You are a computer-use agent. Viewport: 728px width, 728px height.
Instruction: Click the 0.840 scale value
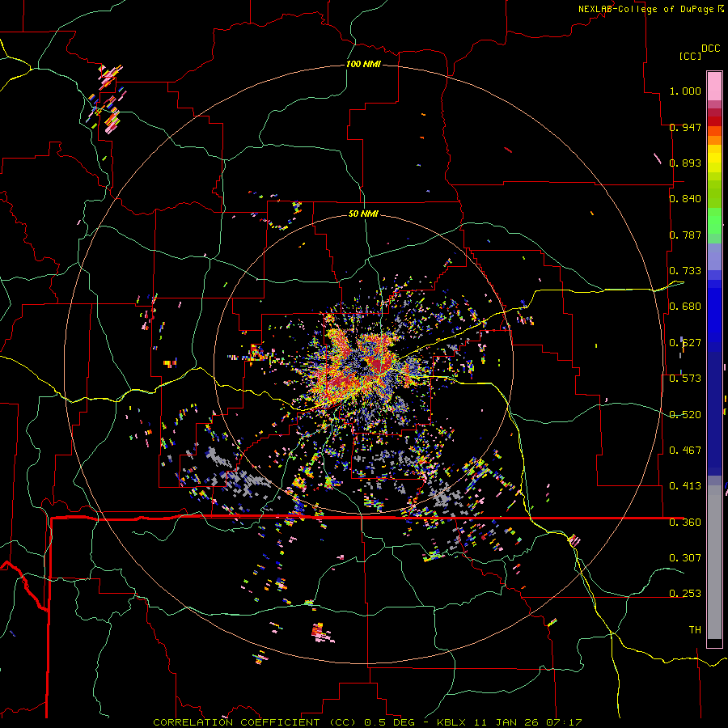685,199
